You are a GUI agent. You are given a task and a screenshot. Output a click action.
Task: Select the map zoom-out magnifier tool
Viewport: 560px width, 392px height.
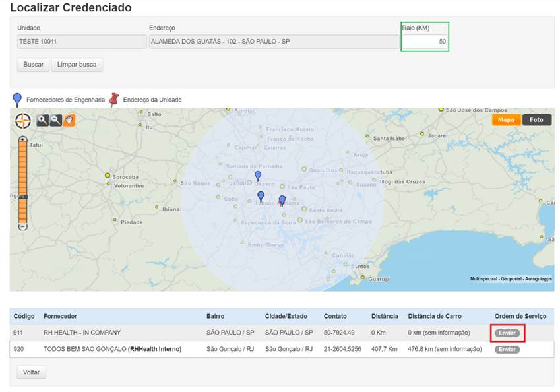[x=55, y=120]
